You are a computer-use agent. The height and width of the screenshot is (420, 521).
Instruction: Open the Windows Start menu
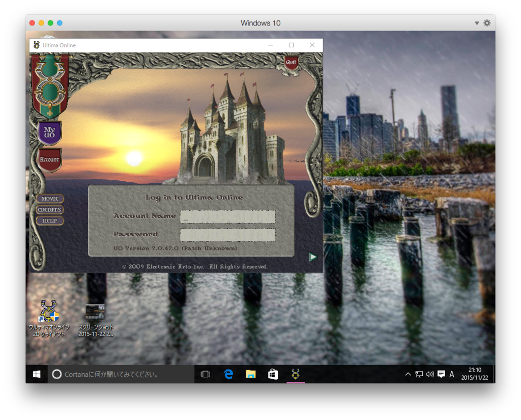click(37, 375)
